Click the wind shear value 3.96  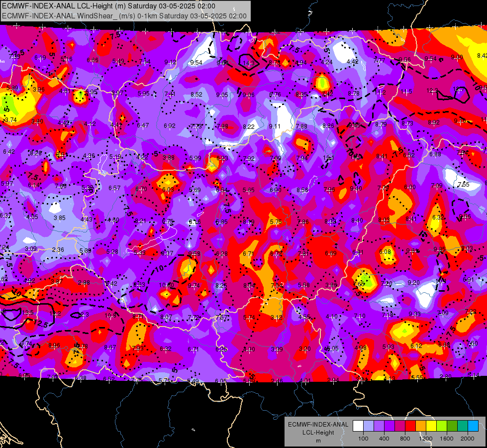pos(39,90)
